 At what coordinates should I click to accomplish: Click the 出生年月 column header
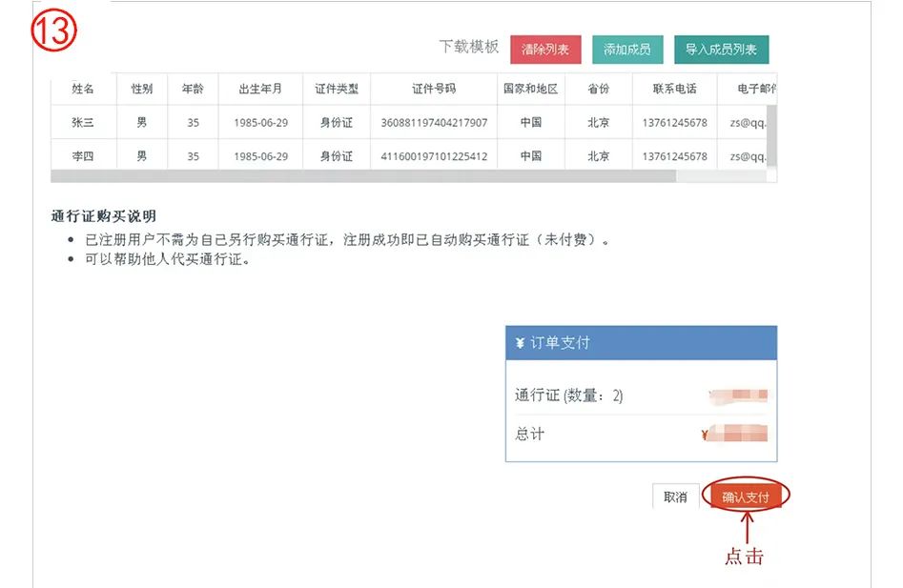pyautogui.click(x=260, y=89)
